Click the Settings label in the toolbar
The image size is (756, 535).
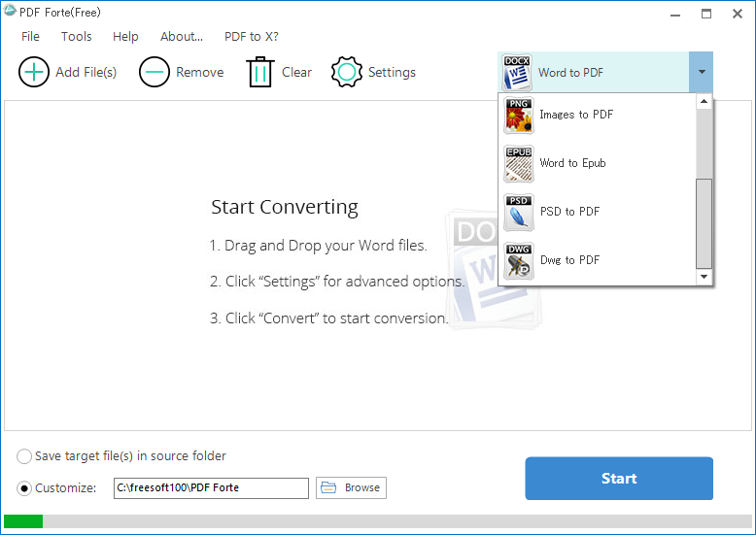392,72
